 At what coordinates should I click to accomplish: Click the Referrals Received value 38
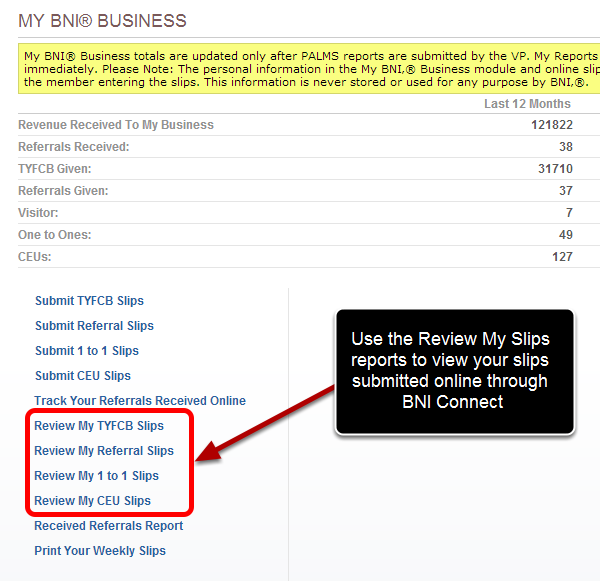pyautogui.click(x=565, y=147)
